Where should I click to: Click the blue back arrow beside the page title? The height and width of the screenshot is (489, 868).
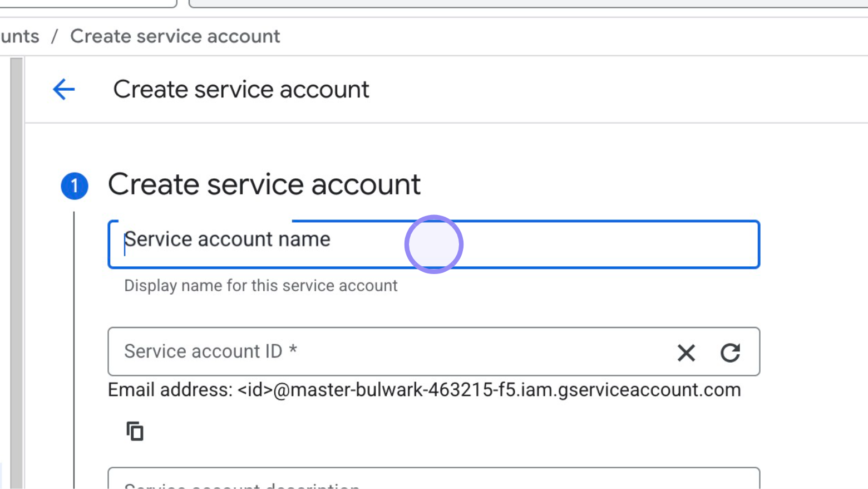click(x=63, y=89)
